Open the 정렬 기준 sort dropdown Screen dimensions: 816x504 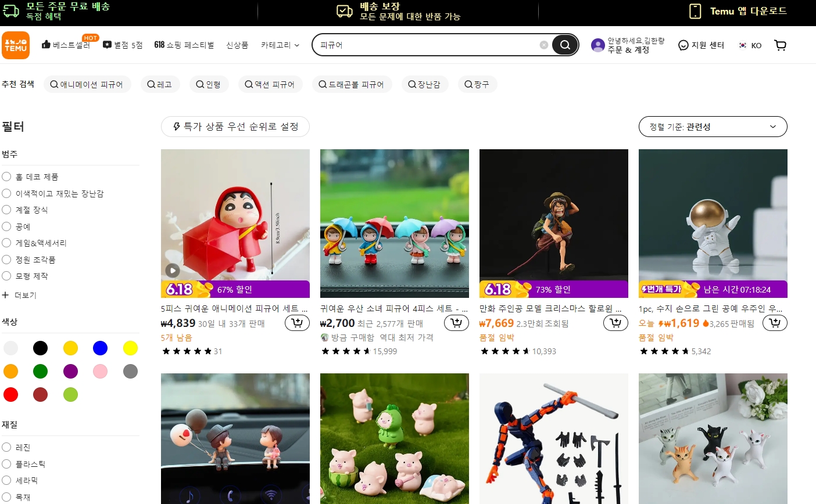[713, 127]
